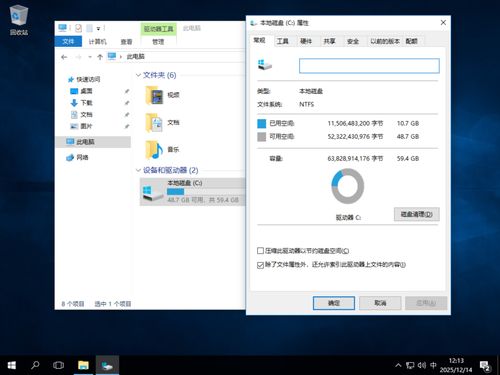Click the quick access New Folder icon
The width and height of the screenshot is (500, 375).
(89, 28)
